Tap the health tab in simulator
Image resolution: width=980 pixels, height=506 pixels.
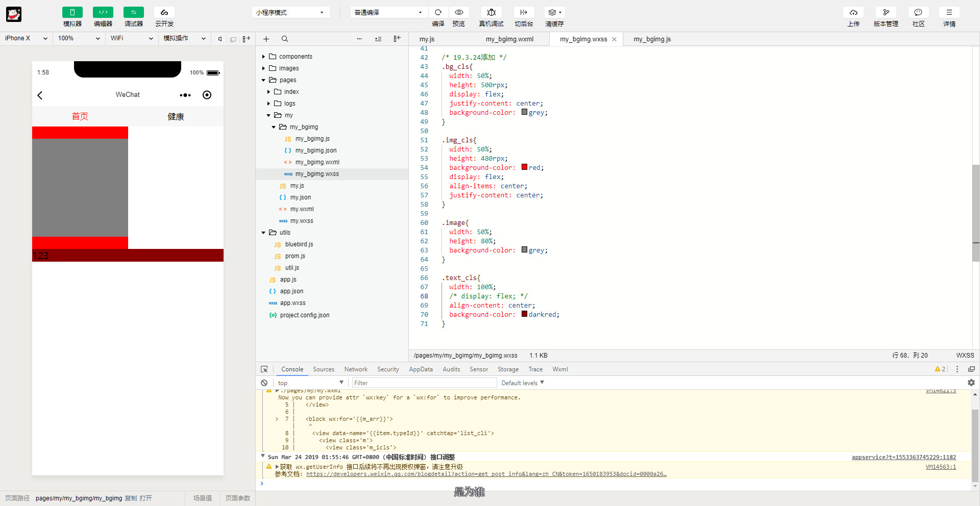[x=176, y=117]
